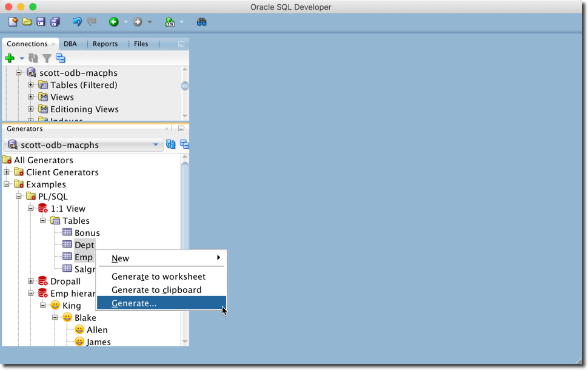
Task: Open SQL Worksheet from the toolbar icon
Action: [x=170, y=22]
